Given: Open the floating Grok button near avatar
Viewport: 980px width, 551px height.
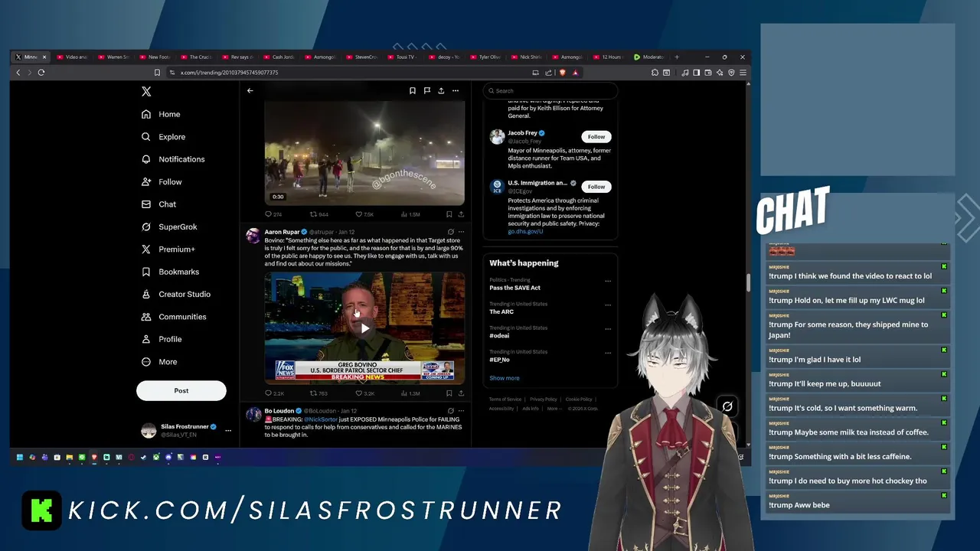Looking at the screenshot, I should click(727, 406).
